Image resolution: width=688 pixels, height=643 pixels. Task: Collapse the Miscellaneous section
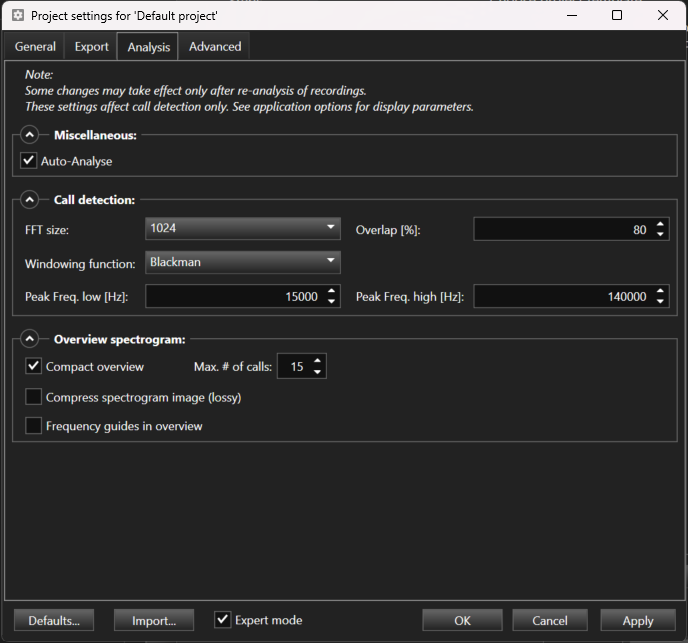tap(29, 135)
